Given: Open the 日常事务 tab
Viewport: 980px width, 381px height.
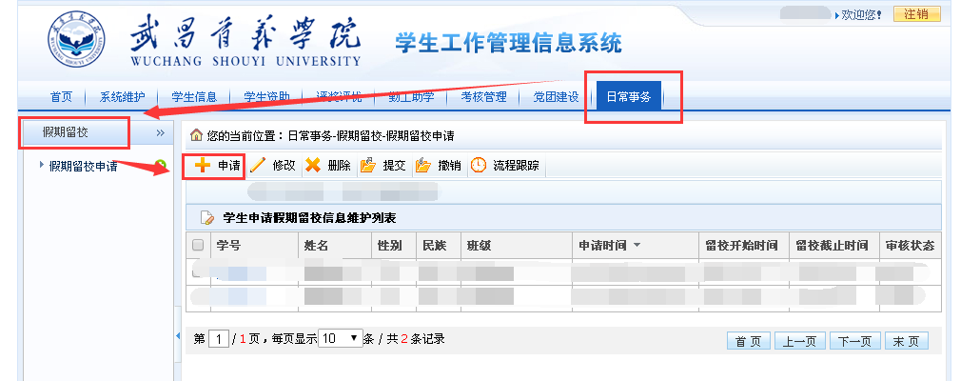Looking at the screenshot, I should tap(628, 96).
